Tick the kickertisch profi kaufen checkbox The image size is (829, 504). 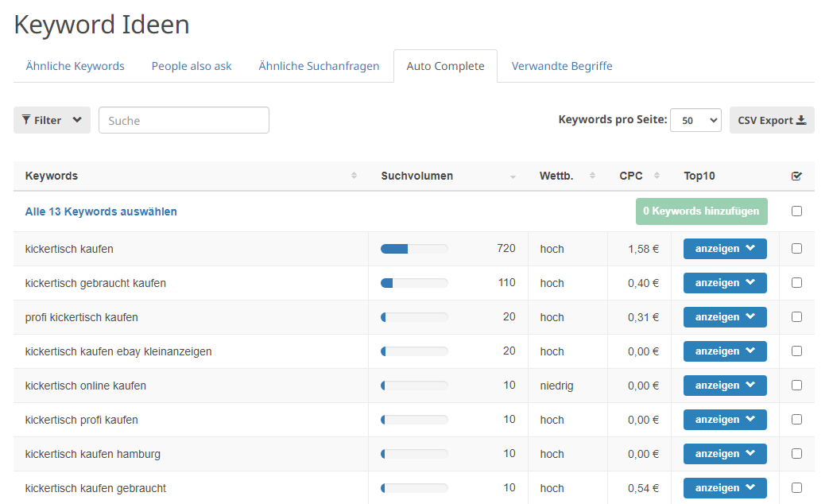point(796,420)
